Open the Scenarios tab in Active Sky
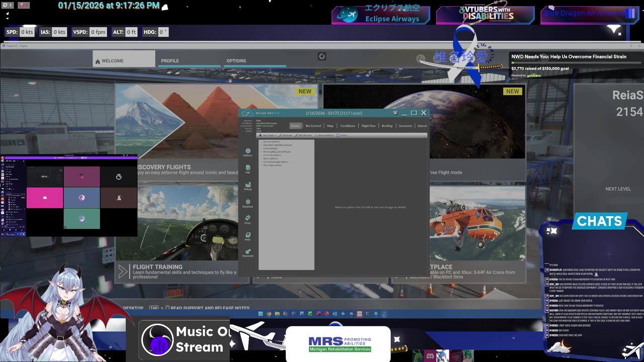 point(406,126)
